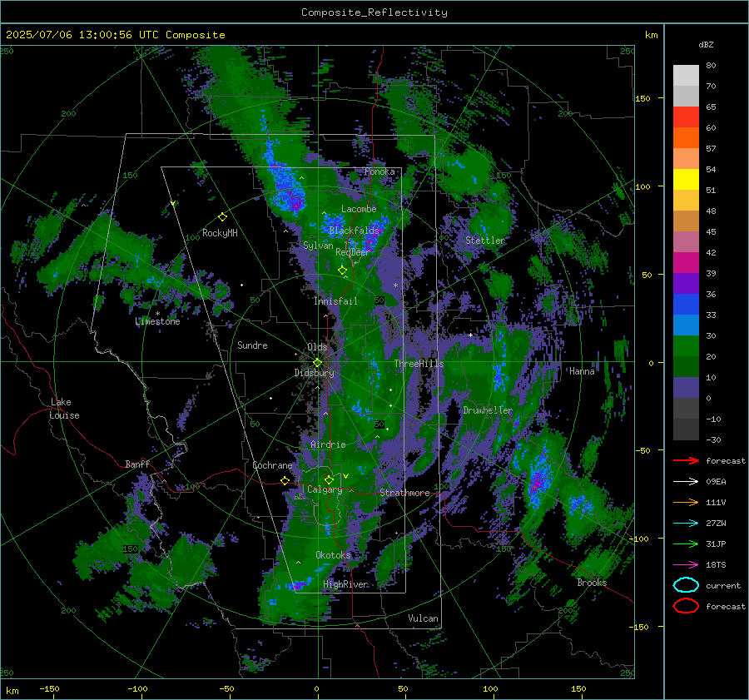Select the white 09EA arrow legend entry

pyautogui.click(x=686, y=481)
